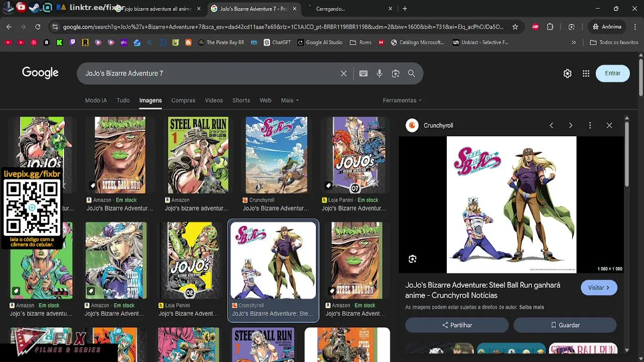Open the Roms bookmarks folder
This screenshot has height=362, width=644.
[x=360, y=43]
